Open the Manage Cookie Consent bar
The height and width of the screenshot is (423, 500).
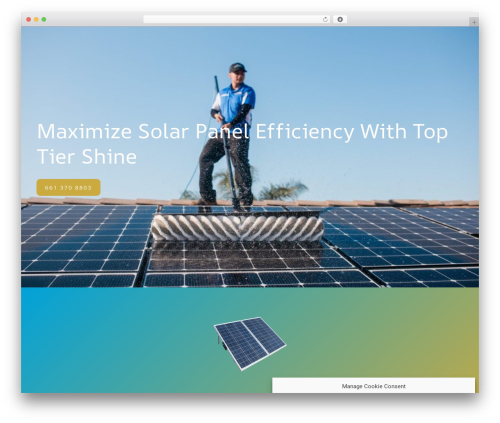pos(373,386)
